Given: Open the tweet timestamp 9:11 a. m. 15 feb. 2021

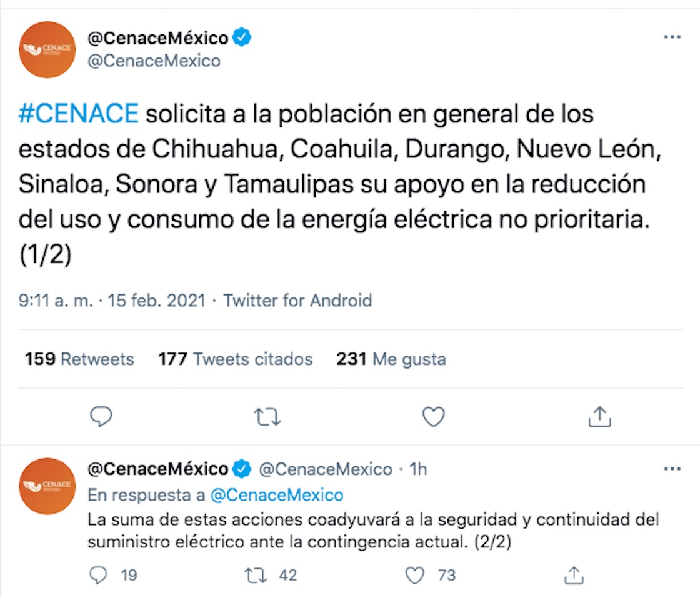Looking at the screenshot, I should coord(112,301).
